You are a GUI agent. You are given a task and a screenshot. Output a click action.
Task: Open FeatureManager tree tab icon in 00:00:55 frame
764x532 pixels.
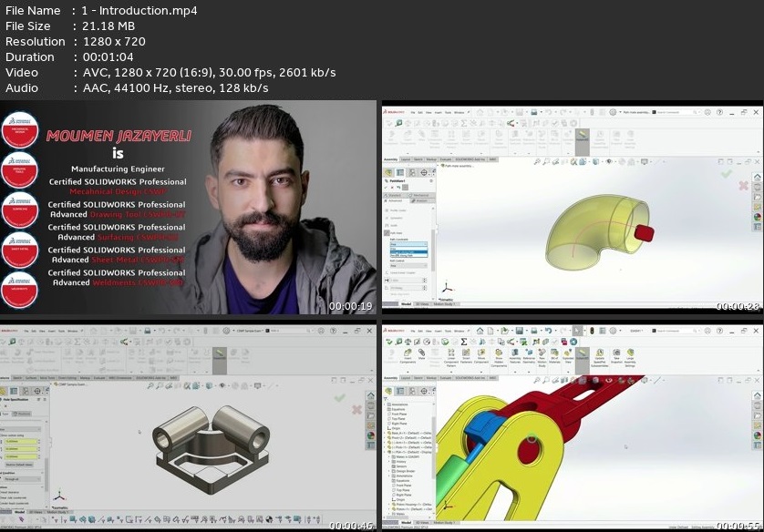coord(388,391)
